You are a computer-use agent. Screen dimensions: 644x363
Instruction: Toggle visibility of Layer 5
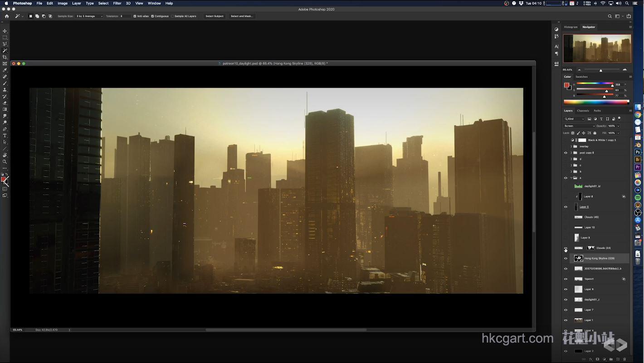[566, 207]
